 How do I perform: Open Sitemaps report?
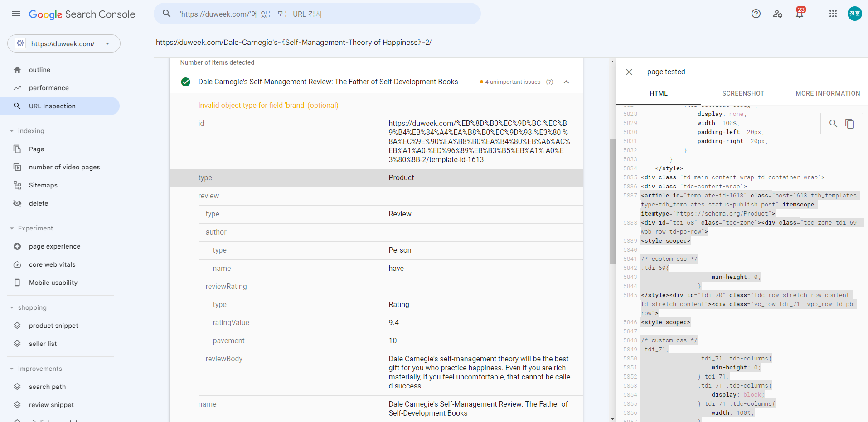click(60, 185)
